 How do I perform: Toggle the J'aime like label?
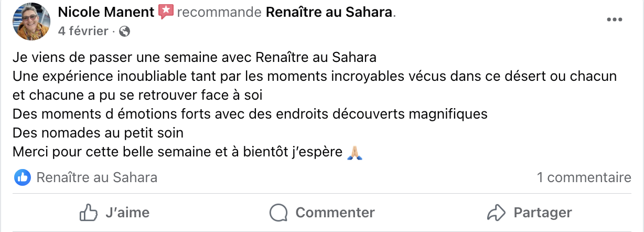tap(127, 213)
